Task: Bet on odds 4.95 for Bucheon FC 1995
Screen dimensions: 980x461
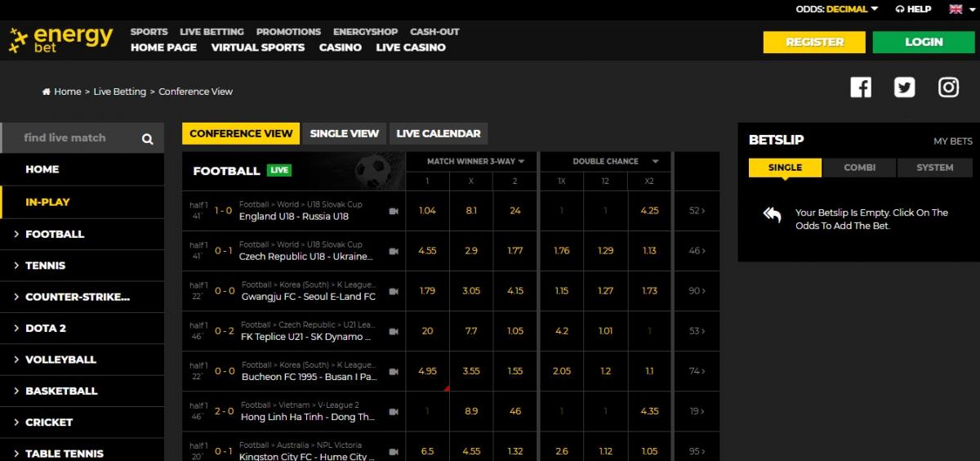Action: pos(427,371)
